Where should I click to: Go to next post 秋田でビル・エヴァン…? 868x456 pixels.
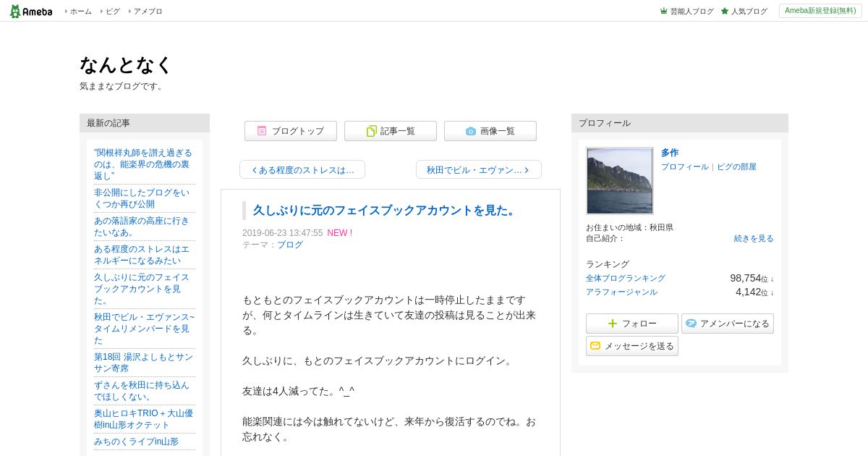(x=479, y=169)
